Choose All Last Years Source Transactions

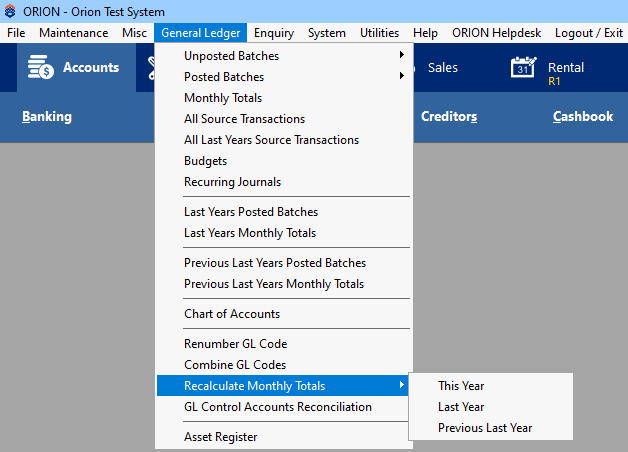pos(283,140)
